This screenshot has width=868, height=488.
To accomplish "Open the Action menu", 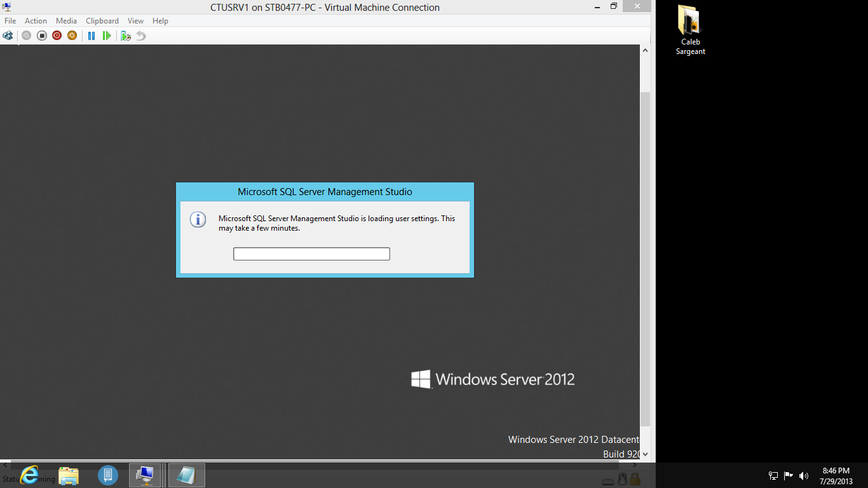I will tap(36, 21).
